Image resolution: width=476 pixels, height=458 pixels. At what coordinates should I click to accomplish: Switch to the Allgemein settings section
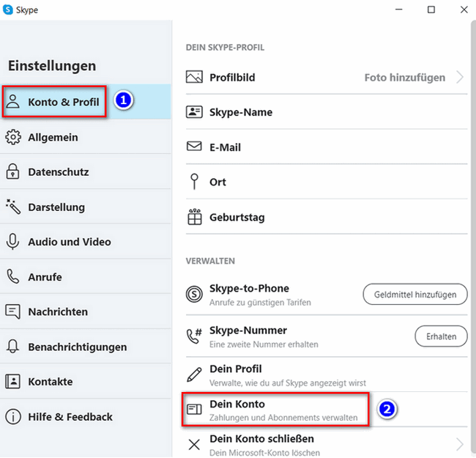coord(85,137)
